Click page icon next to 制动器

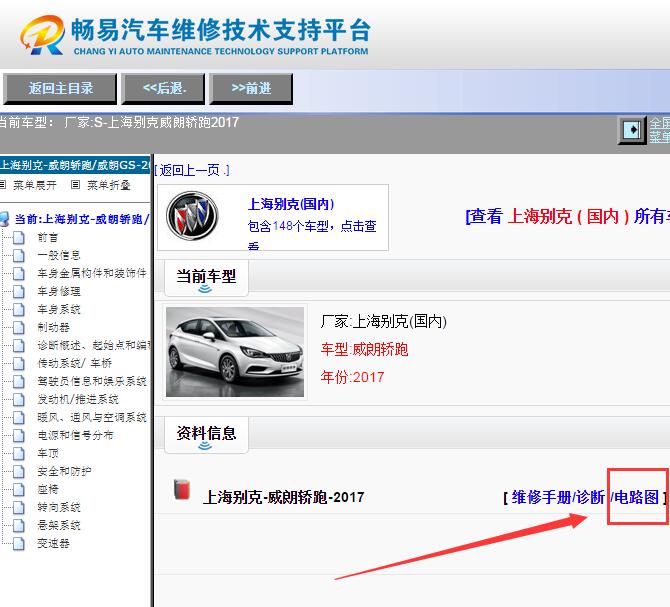click(x=18, y=327)
